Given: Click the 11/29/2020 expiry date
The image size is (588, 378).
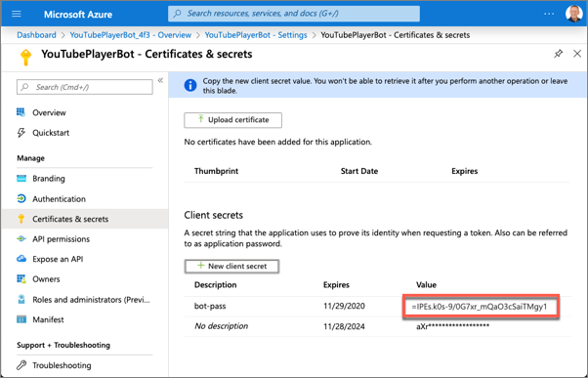Looking at the screenshot, I should (x=344, y=306).
